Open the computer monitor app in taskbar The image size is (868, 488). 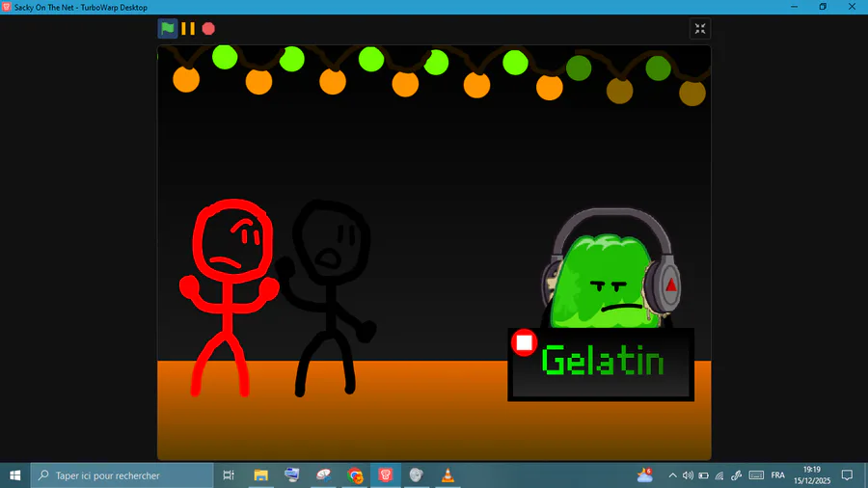click(291, 475)
